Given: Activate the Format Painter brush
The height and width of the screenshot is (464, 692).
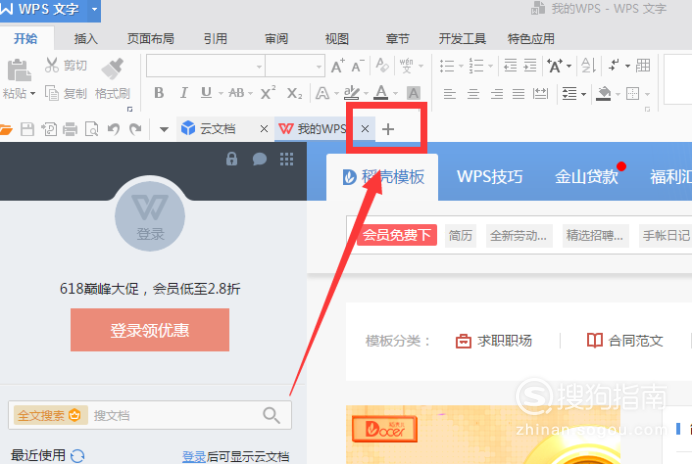Looking at the screenshot, I should 113,68.
